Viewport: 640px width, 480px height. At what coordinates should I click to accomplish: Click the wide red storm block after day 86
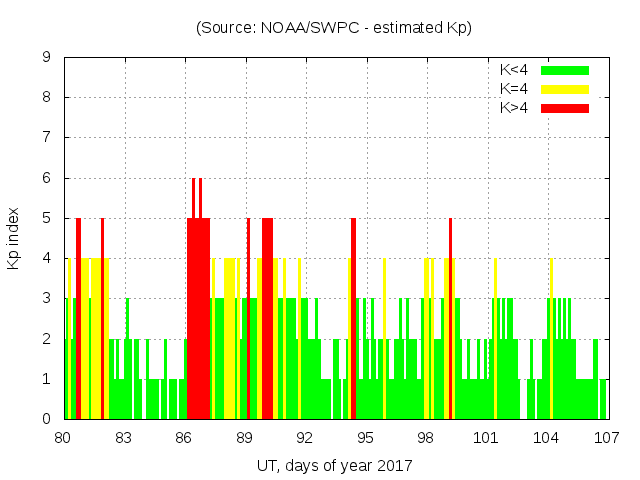pos(198,320)
